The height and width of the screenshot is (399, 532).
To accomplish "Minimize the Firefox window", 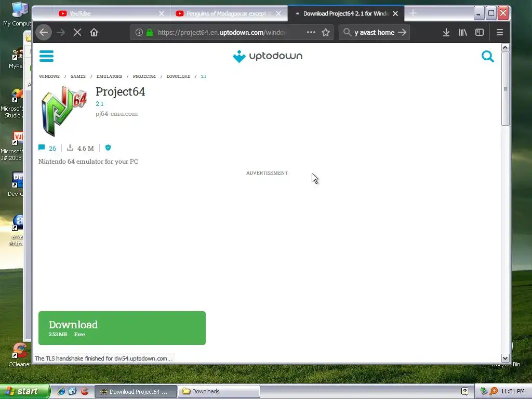I will tap(478, 14).
